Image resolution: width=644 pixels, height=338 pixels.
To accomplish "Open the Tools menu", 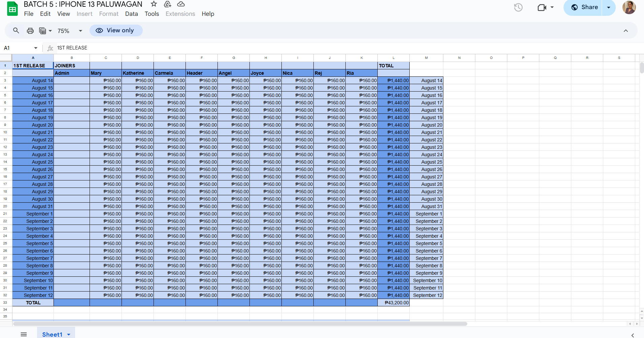I will [x=152, y=14].
